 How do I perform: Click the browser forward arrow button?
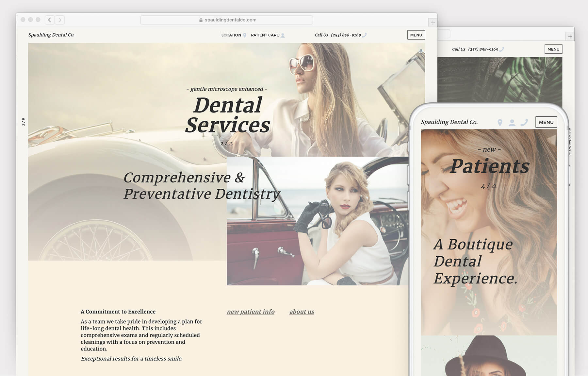coord(60,20)
